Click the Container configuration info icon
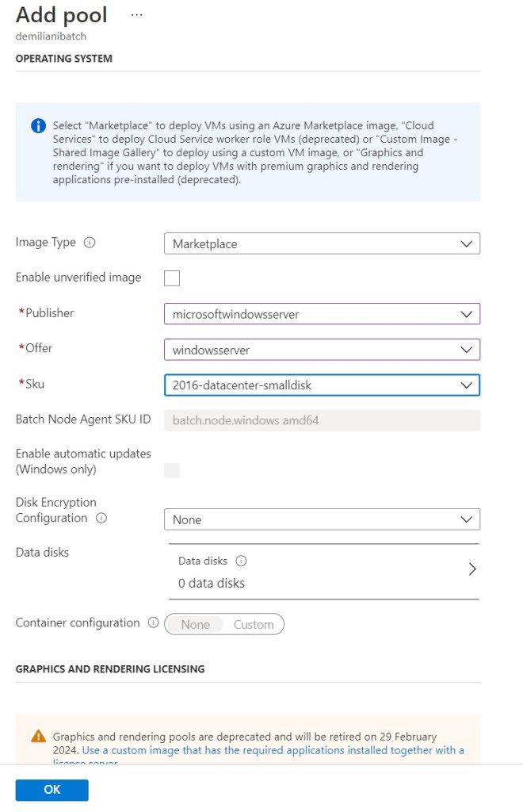This screenshot has height=812, width=523. tap(153, 623)
